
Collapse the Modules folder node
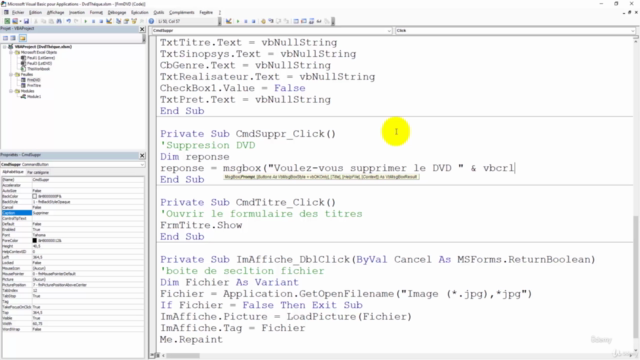(x=11, y=91)
